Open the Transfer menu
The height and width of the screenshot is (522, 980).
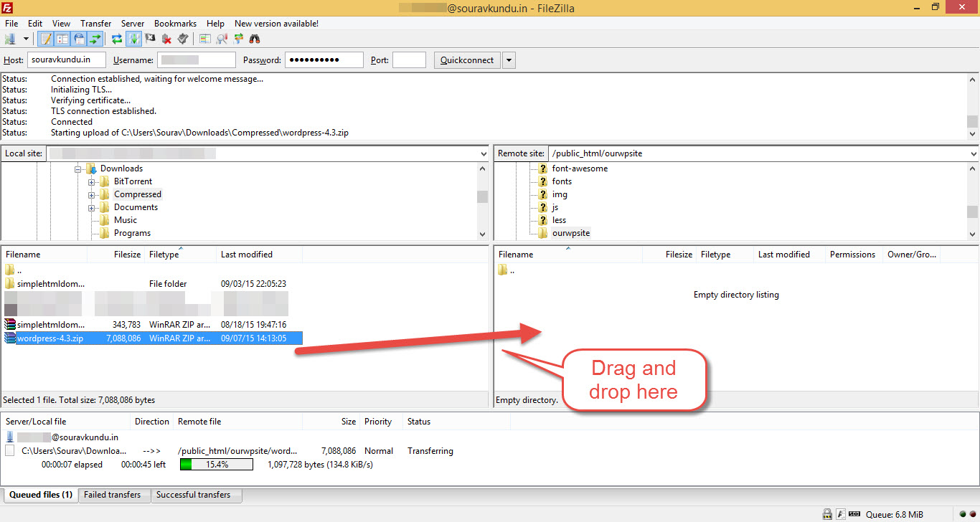[x=95, y=24]
